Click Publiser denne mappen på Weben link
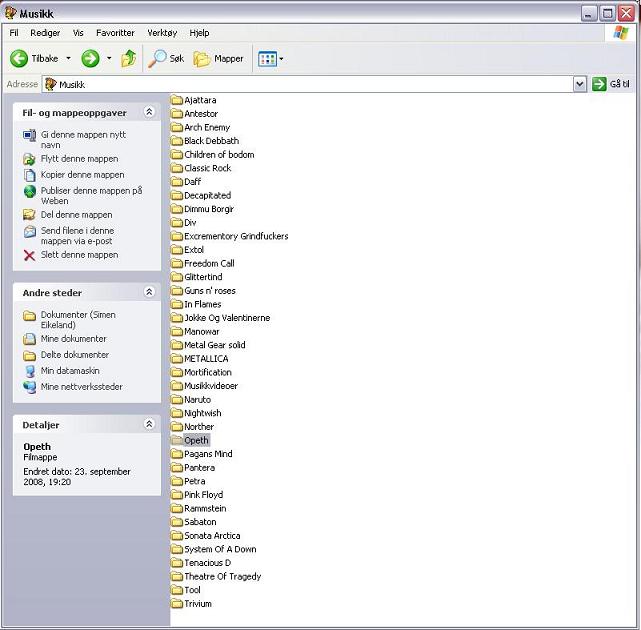 click(92, 196)
